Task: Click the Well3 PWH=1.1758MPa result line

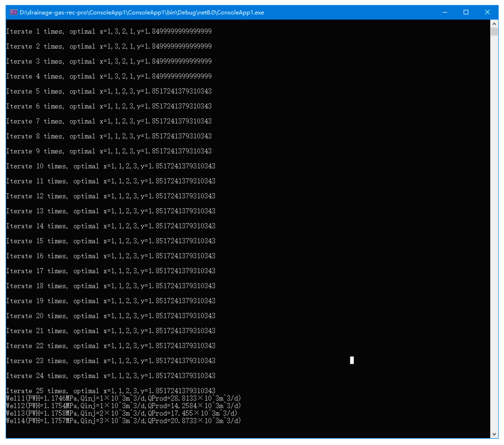Action: click(121, 413)
